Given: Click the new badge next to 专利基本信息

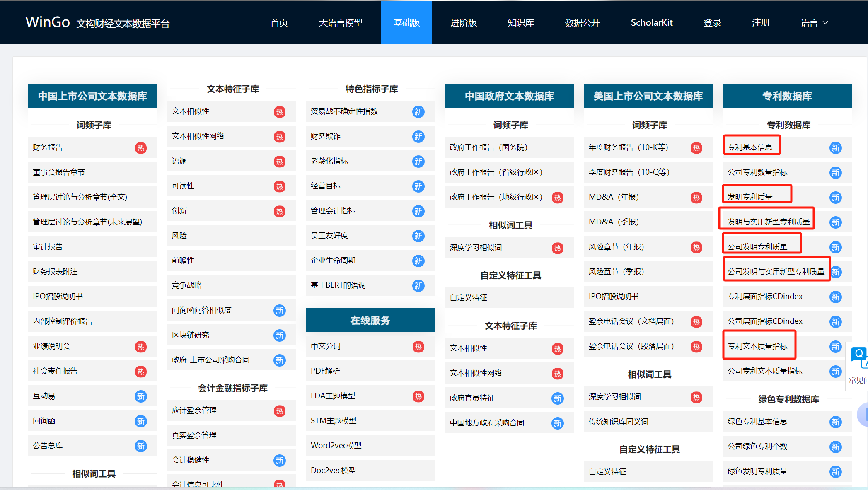Looking at the screenshot, I should [x=835, y=148].
